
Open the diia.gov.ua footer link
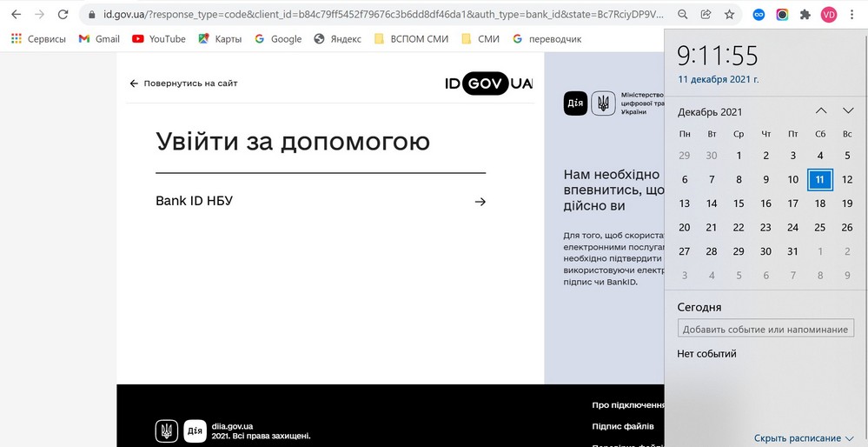point(233,426)
